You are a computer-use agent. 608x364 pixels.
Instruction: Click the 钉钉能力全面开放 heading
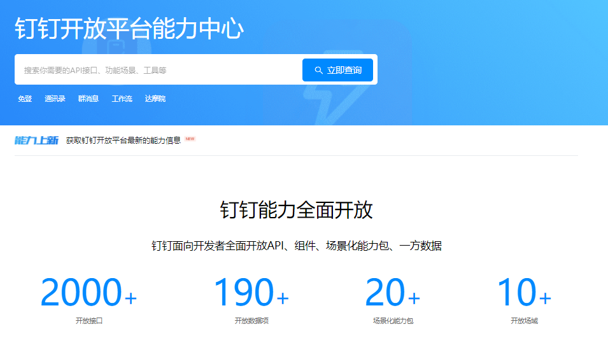coord(297,210)
